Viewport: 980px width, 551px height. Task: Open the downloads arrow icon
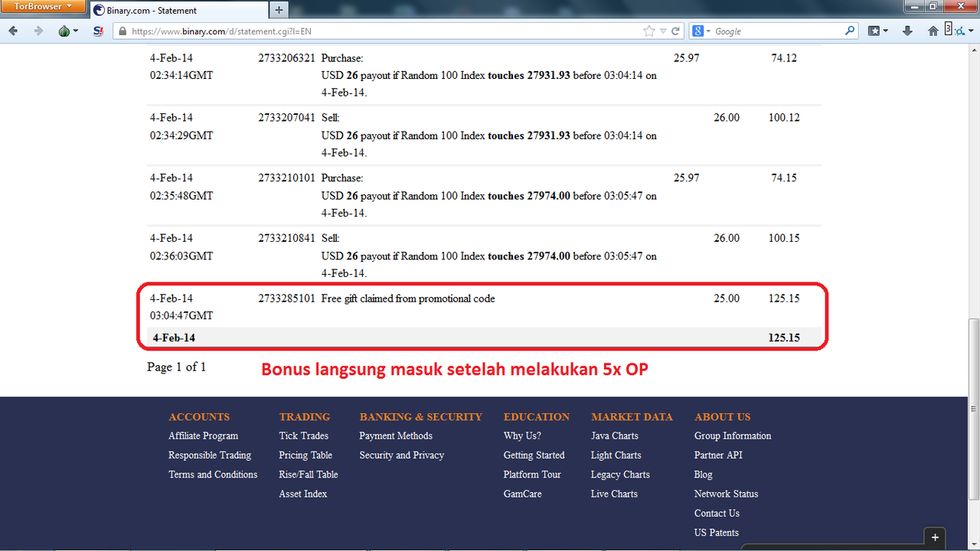(x=908, y=31)
